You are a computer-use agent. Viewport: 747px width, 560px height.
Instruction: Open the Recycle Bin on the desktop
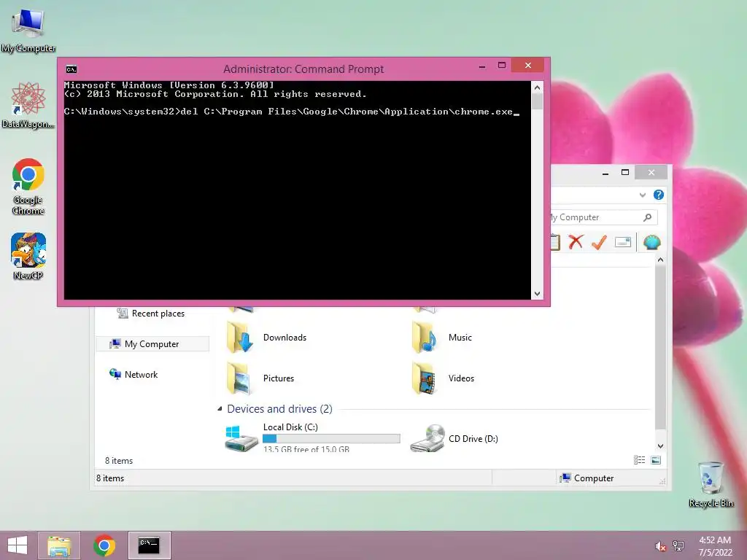coord(711,484)
